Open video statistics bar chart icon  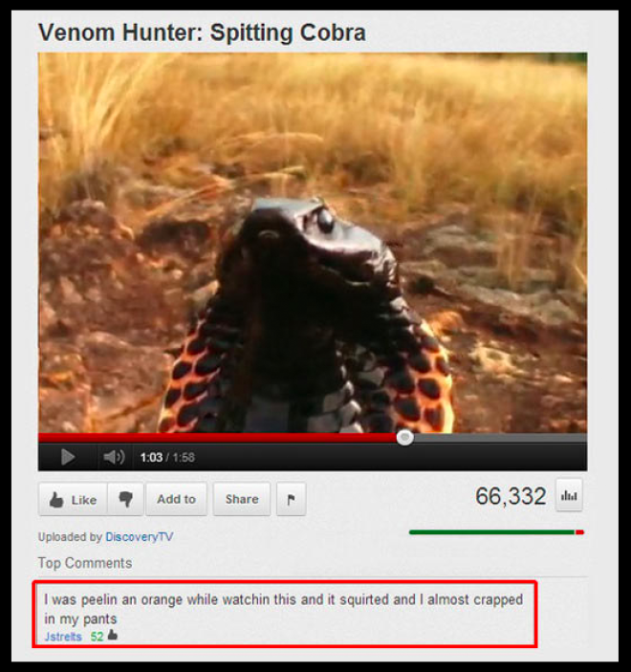point(569,495)
